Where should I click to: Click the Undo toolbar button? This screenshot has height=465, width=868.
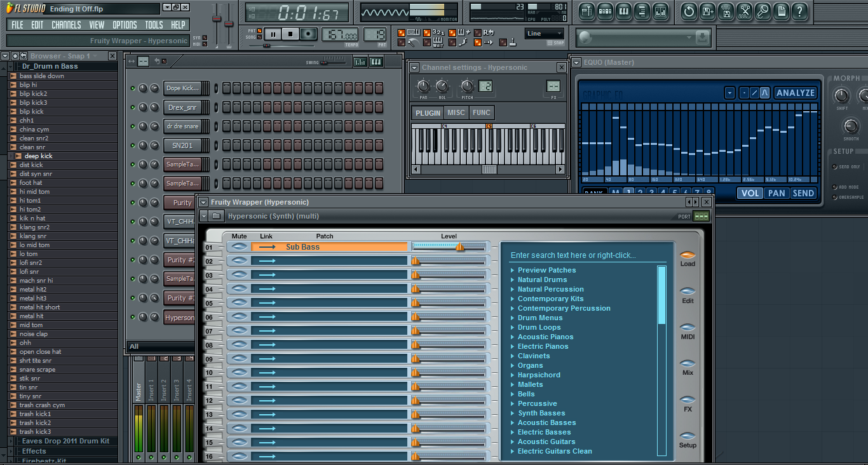(x=689, y=11)
